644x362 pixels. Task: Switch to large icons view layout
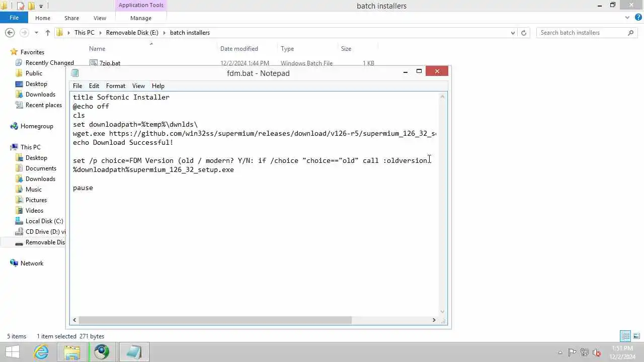pyautogui.click(x=636, y=336)
